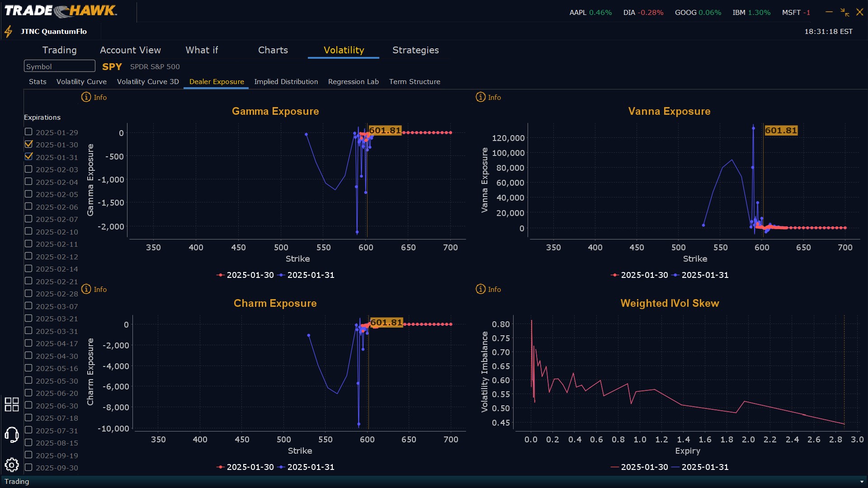Screen dimensions: 868x488
Task: Enable the 2025-02-07 expiration checkbox
Action: tap(28, 219)
